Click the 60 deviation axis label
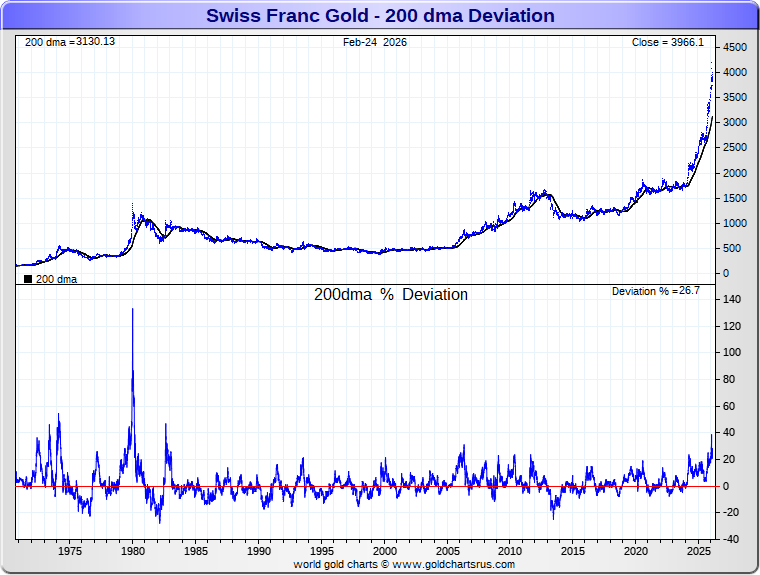 point(729,406)
